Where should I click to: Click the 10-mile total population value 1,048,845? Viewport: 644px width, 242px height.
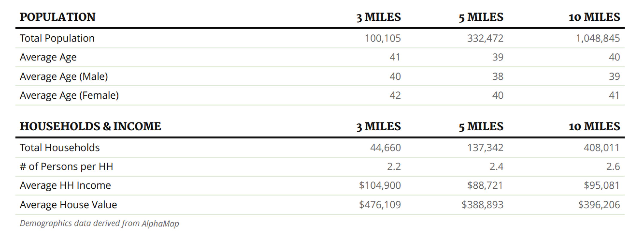coord(598,38)
